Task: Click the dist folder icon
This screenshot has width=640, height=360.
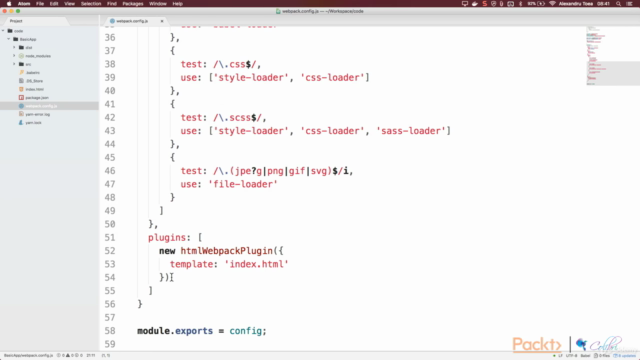Action: coord(21,47)
